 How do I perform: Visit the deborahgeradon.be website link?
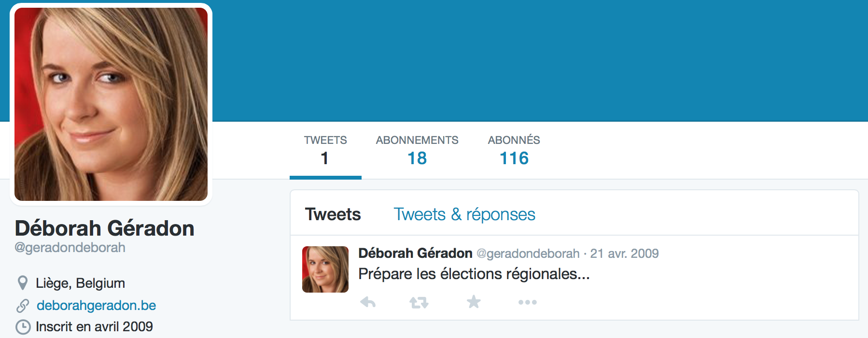[97, 305]
